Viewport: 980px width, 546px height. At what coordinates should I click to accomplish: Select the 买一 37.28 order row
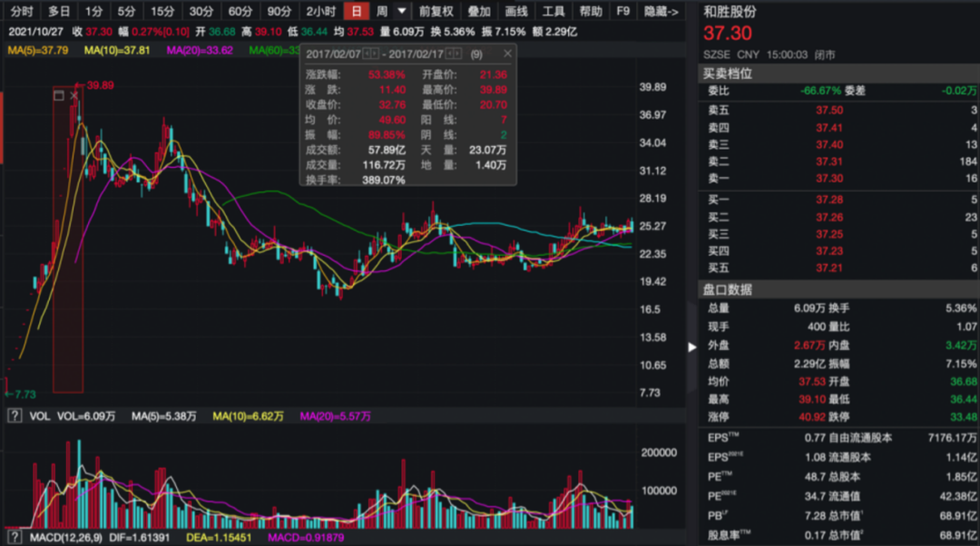[x=839, y=200]
